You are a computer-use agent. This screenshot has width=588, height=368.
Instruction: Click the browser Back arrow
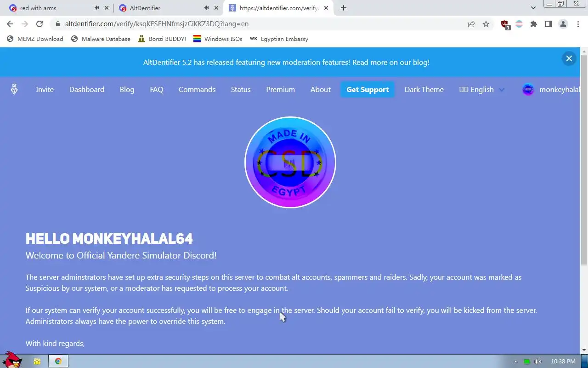coord(10,24)
